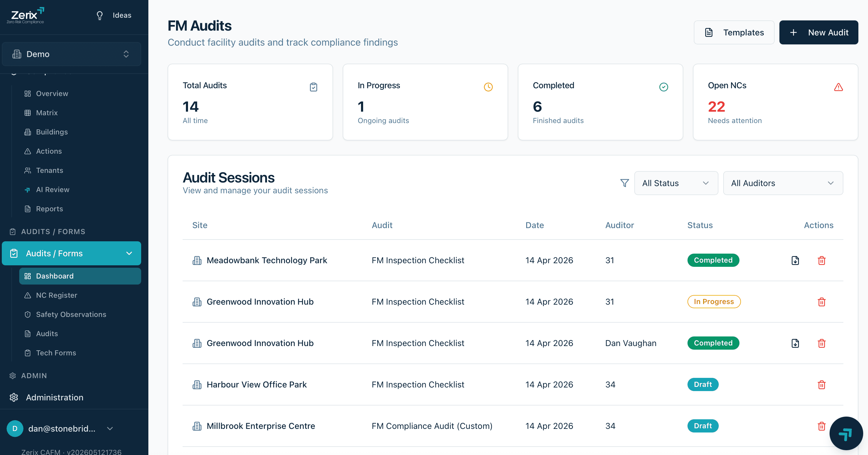This screenshot has height=455, width=868.
Task: Click the Harbour View Office Park building icon
Action: pos(197,384)
